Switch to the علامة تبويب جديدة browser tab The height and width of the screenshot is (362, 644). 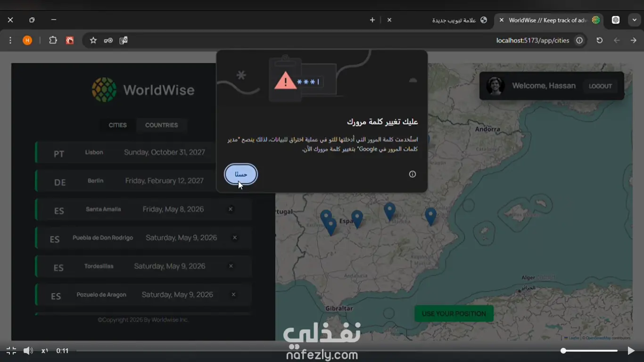click(437, 20)
